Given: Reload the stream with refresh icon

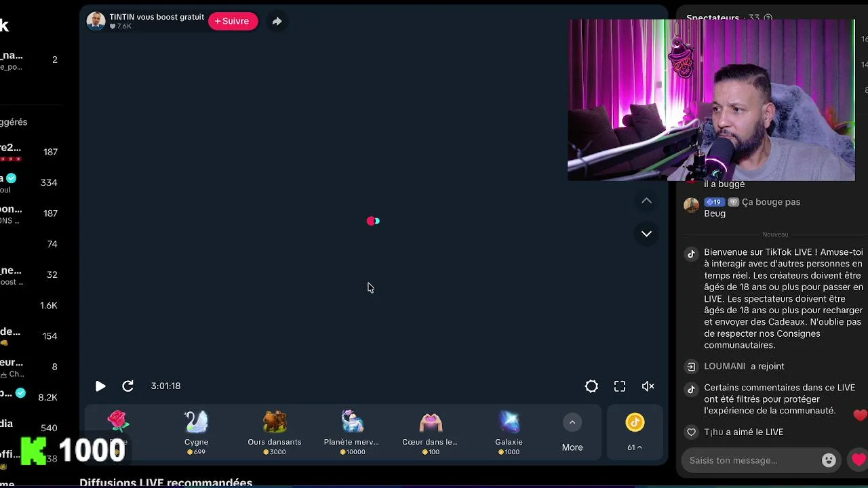Looking at the screenshot, I should click(x=127, y=386).
